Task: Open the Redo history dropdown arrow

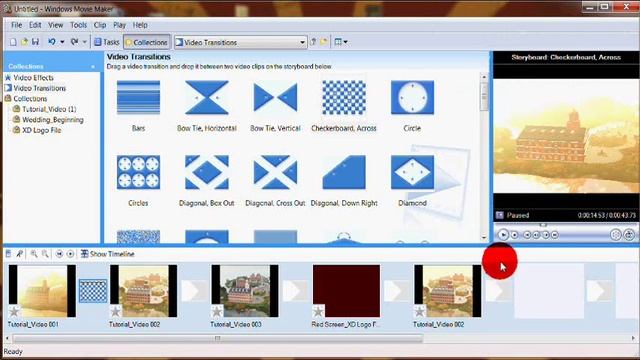Action: (x=84, y=42)
